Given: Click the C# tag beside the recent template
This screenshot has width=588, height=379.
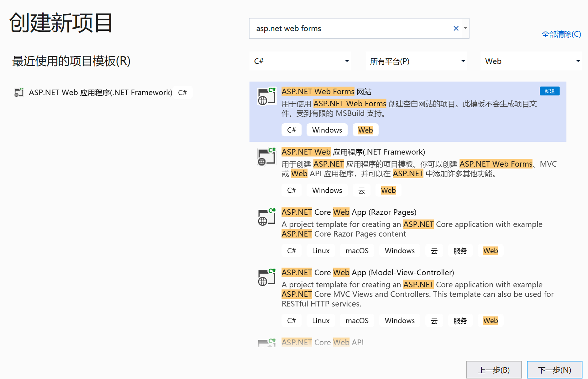Looking at the screenshot, I should click(x=182, y=92).
